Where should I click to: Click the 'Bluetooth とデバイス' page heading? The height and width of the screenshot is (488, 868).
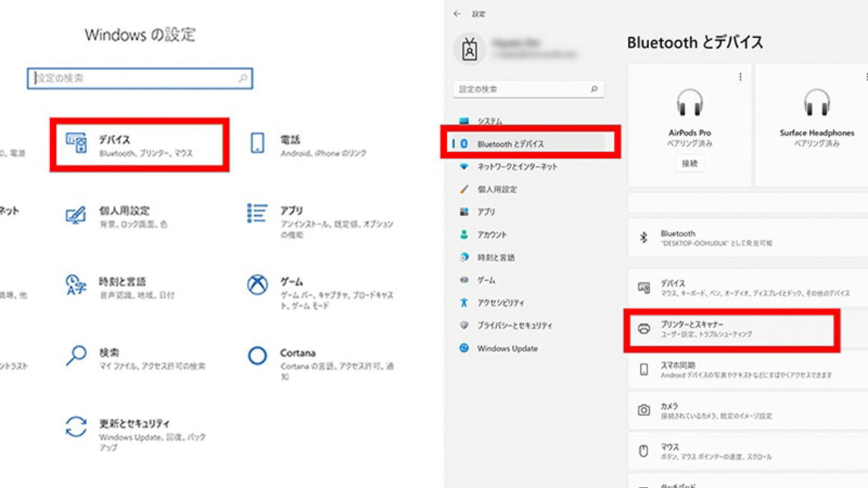(x=695, y=42)
